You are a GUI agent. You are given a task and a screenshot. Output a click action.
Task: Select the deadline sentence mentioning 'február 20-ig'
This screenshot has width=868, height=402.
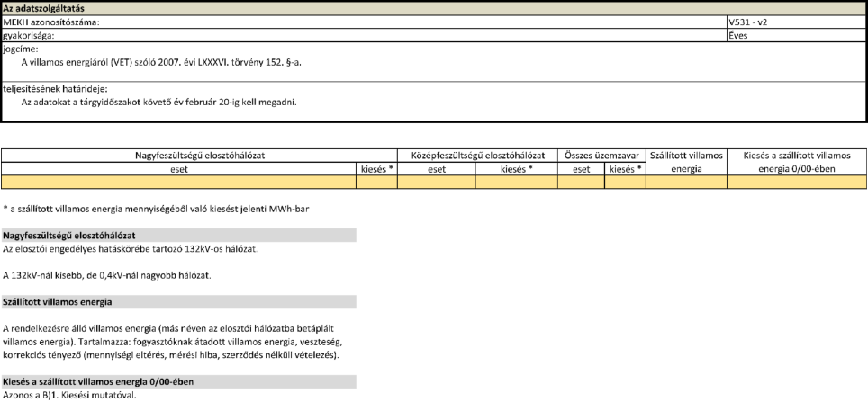159,103
